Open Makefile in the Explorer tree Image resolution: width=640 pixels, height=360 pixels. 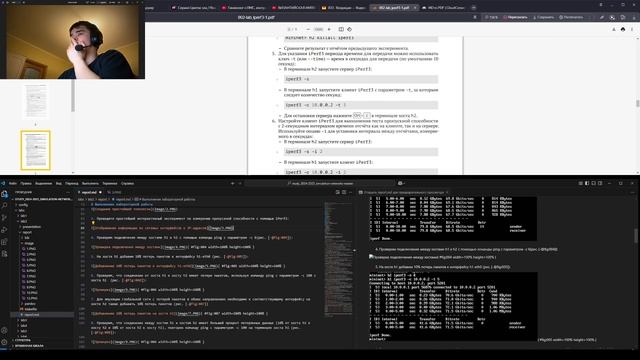[30, 309]
